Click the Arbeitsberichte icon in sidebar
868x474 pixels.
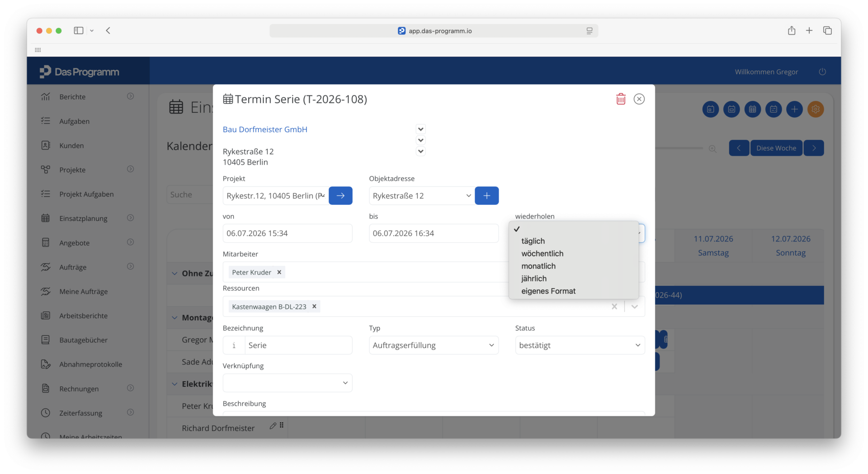click(x=46, y=316)
